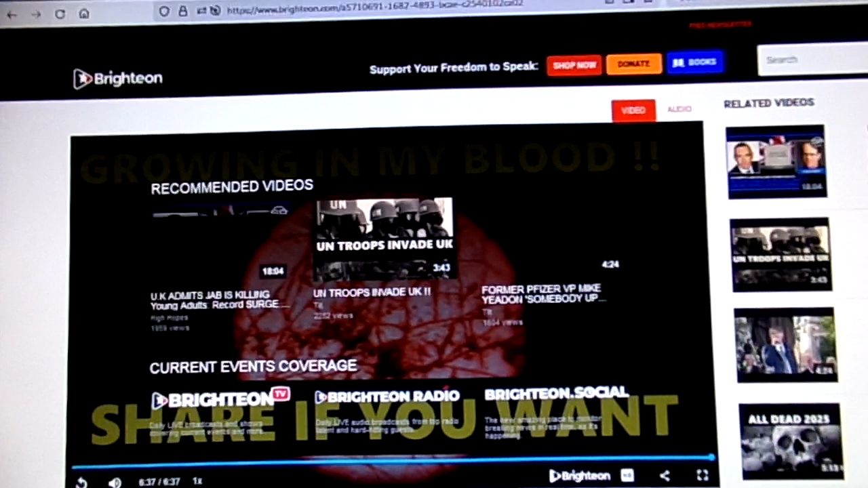
Task: Open the blue BOOKS button
Action: coord(695,62)
